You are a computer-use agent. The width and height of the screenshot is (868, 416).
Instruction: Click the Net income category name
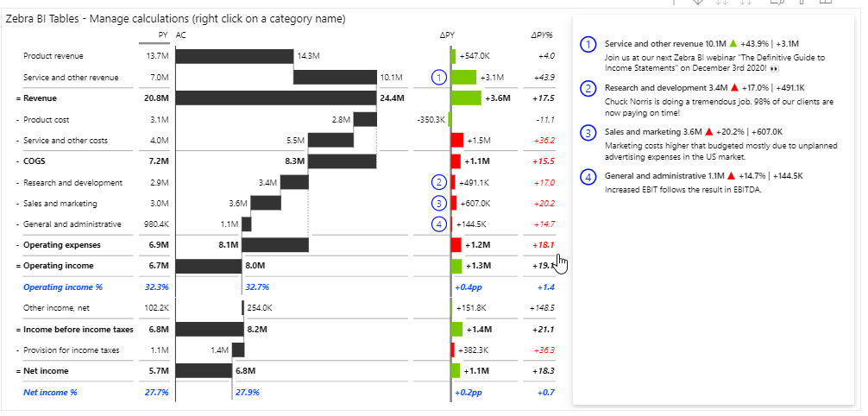pos(47,370)
